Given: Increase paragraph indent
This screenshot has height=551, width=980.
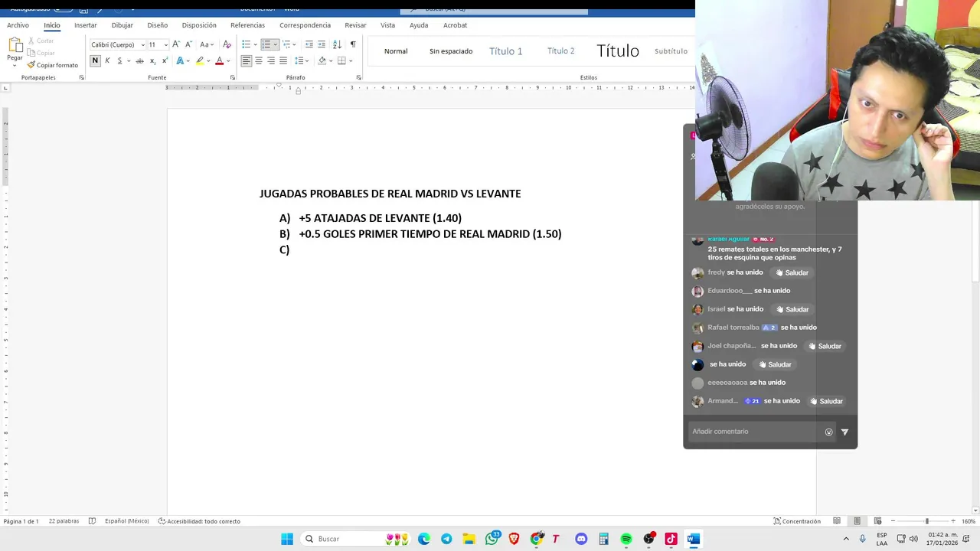Looking at the screenshot, I should (322, 44).
